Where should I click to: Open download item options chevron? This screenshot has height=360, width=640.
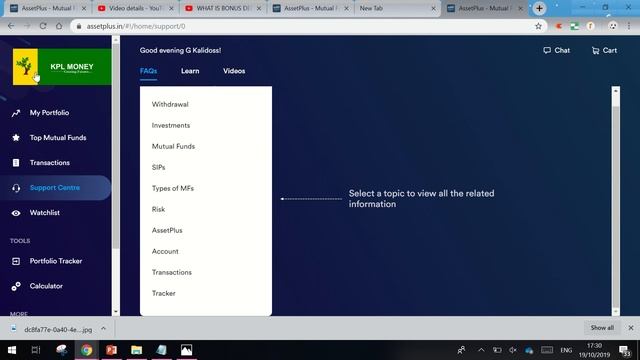(104, 329)
